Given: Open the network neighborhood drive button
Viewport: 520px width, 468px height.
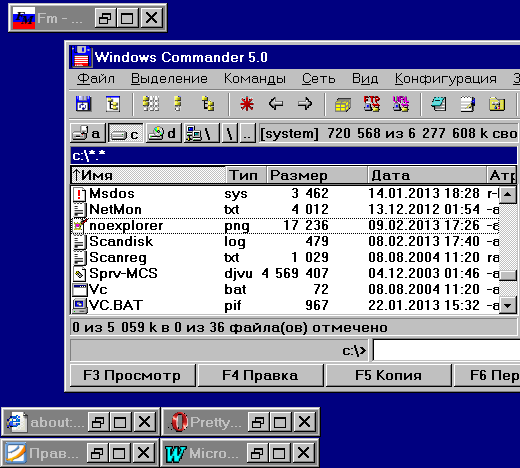Looking at the screenshot, I should point(201,134).
